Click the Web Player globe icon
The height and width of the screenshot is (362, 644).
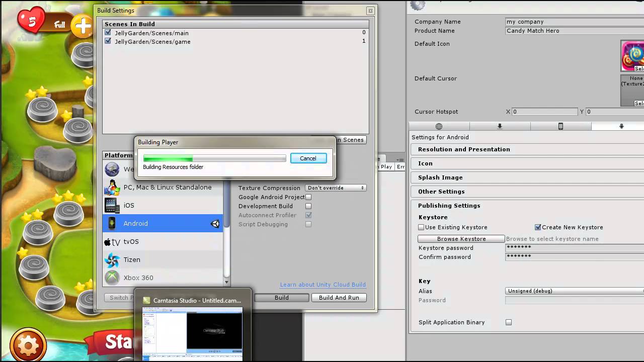112,169
